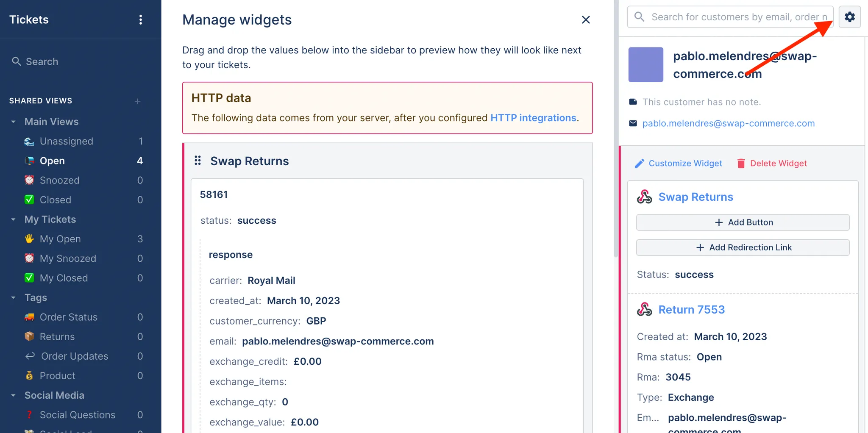Click the envelope icon beside customer email
This screenshot has width=868, height=433.
point(633,123)
